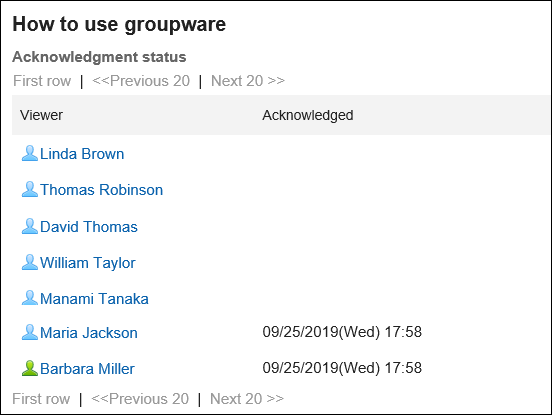The image size is (552, 415).
Task: Click the 'Viewer' column header
Action: click(x=41, y=115)
